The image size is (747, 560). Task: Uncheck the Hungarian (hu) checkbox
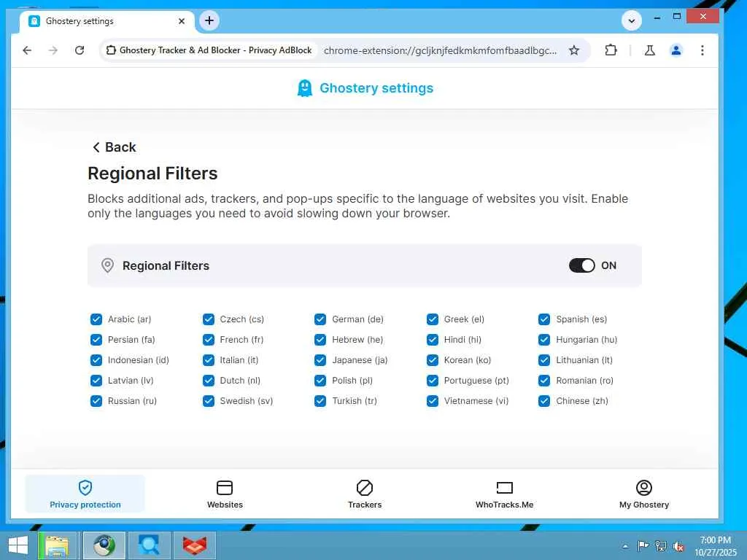pos(544,340)
